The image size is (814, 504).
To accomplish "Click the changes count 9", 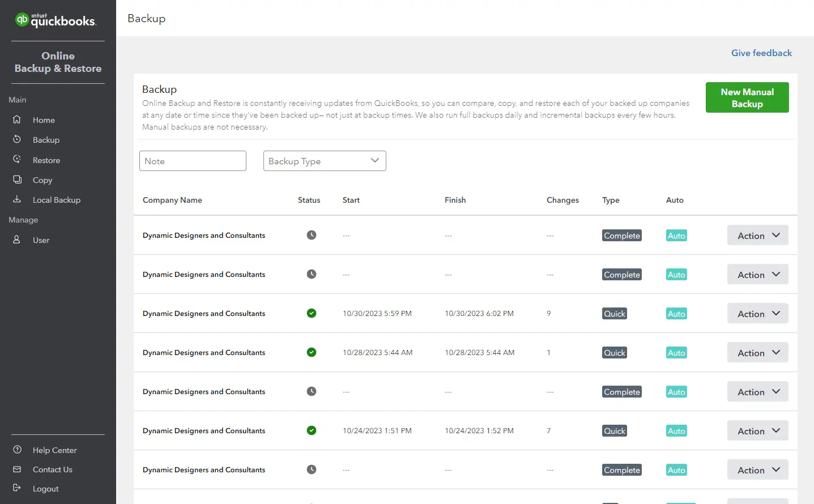I will tap(549, 313).
